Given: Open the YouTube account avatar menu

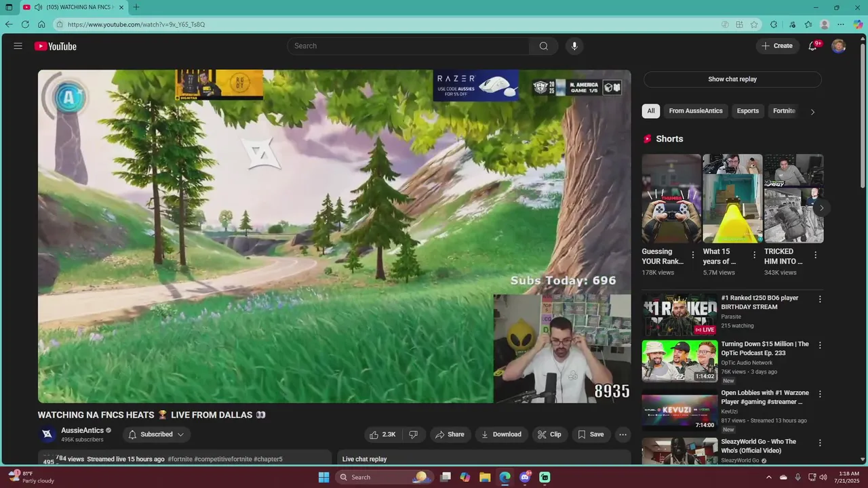Looking at the screenshot, I should [x=839, y=46].
